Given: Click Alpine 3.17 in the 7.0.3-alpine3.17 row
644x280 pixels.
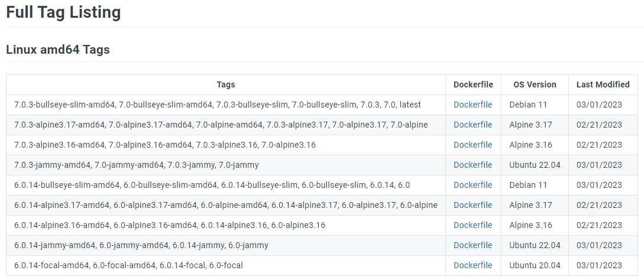Looking at the screenshot, I should 530,125.
